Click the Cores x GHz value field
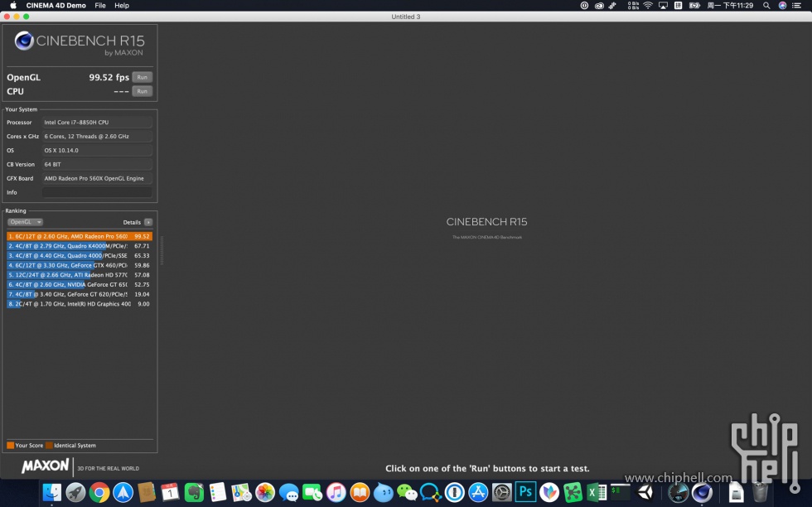The image size is (812, 507). tap(97, 136)
